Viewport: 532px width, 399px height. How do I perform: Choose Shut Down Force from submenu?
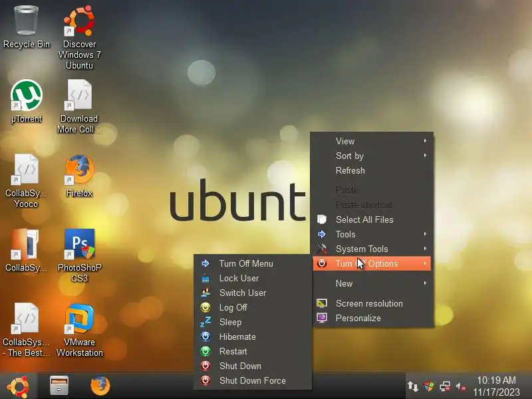(x=253, y=380)
